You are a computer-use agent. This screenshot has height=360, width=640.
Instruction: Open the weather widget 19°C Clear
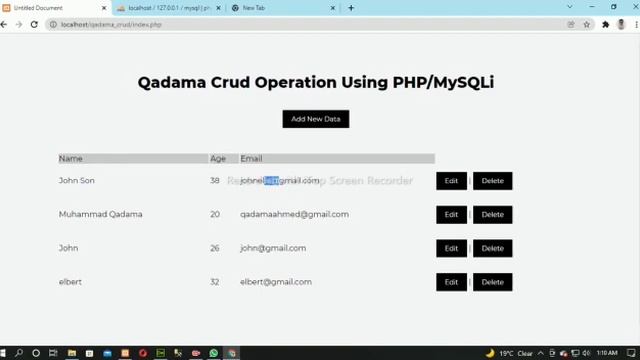509,353
